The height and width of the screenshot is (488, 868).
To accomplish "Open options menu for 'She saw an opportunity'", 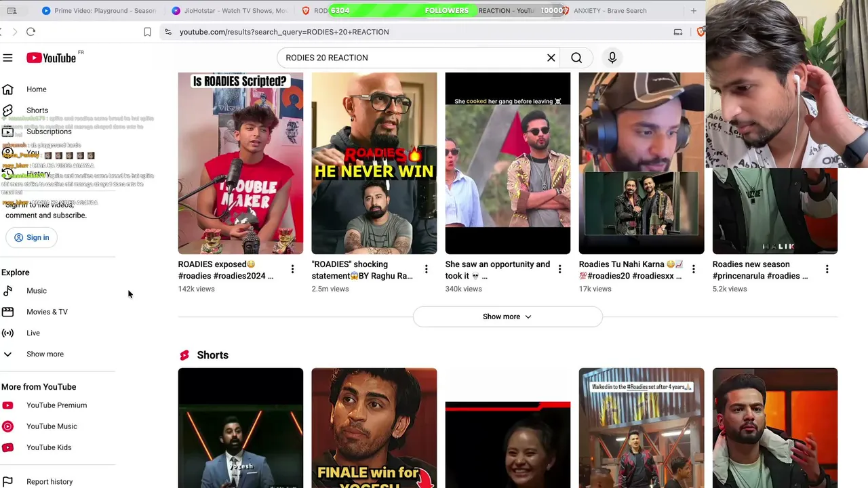I will (x=559, y=269).
